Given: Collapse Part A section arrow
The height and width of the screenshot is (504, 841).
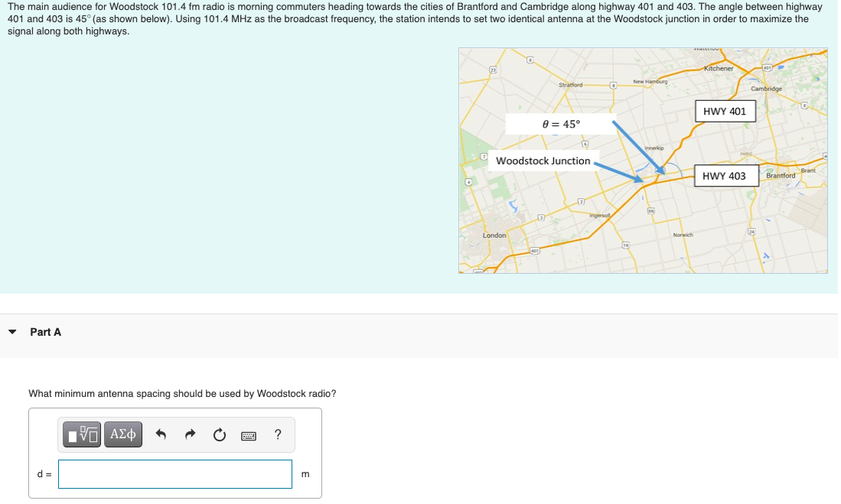Looking at the screenshot, I should (12, 332).
